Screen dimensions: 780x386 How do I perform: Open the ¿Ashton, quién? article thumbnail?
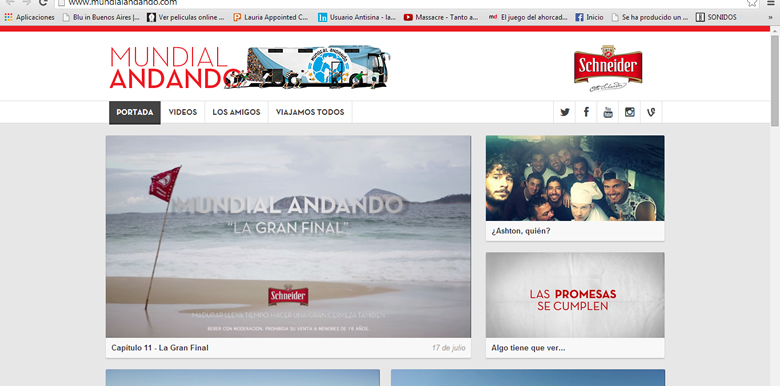tap(575, 178)
